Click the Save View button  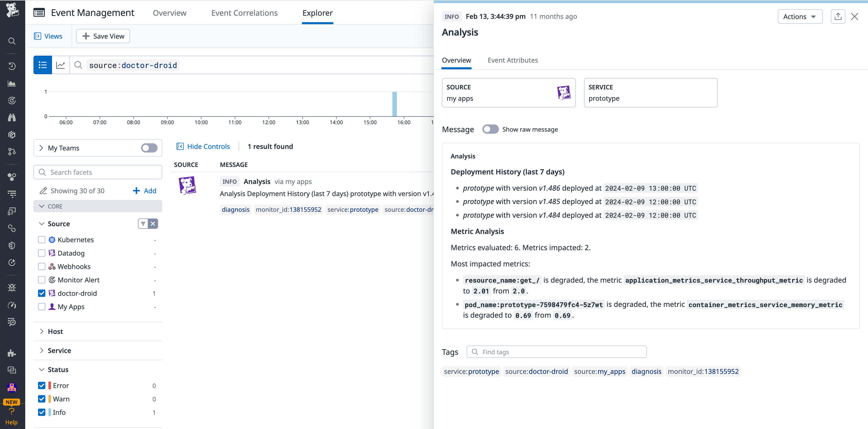pos(103,36)
